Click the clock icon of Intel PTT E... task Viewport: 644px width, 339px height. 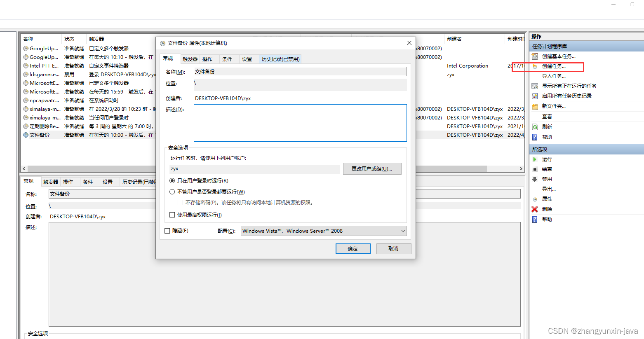click(x=26, y=65)
